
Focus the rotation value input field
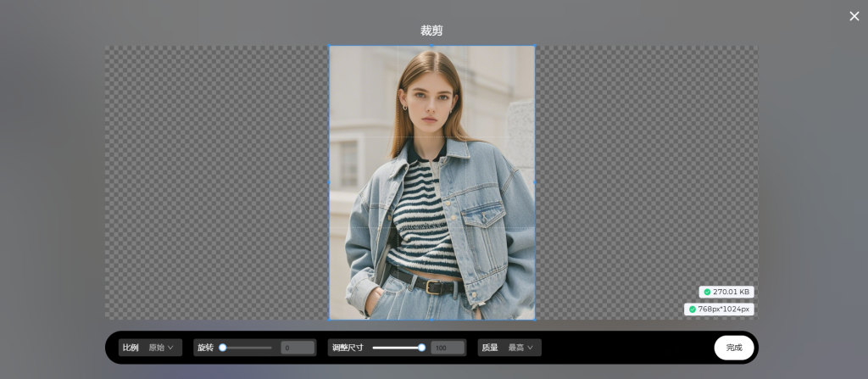point(298,348)
